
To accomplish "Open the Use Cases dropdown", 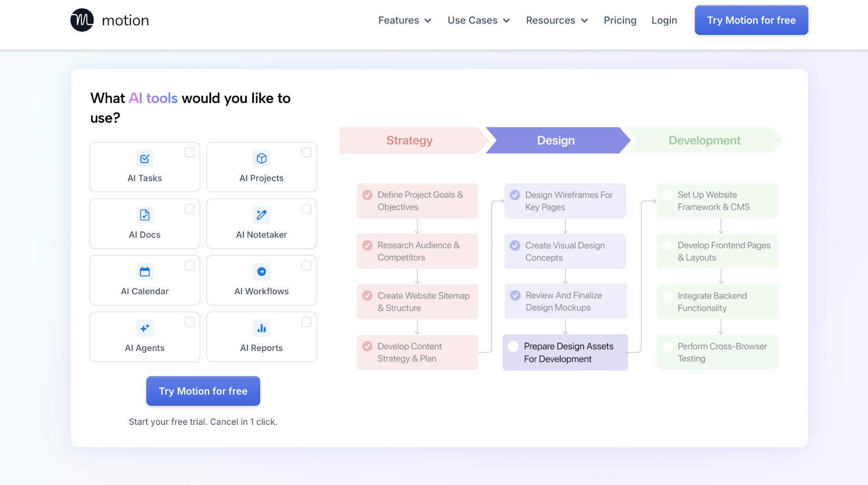I will pyautogui.click(x=478, y=20).
